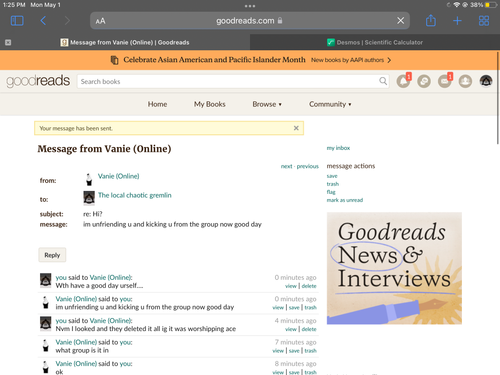Tap the Safari forward arrow
This screenshot has width=500, height=375.
[67, 21]
